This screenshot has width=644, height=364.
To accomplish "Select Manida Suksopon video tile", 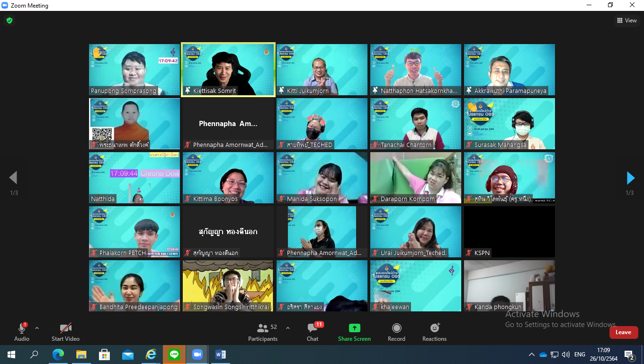I will (322, 178).
